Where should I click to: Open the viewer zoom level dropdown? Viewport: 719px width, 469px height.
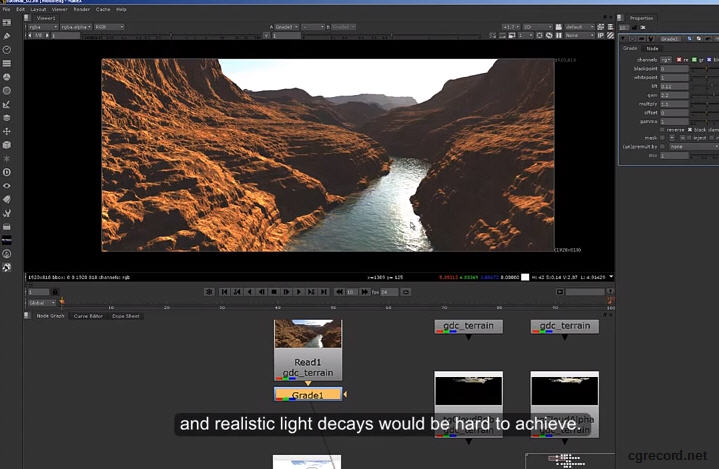pos(510,27)
